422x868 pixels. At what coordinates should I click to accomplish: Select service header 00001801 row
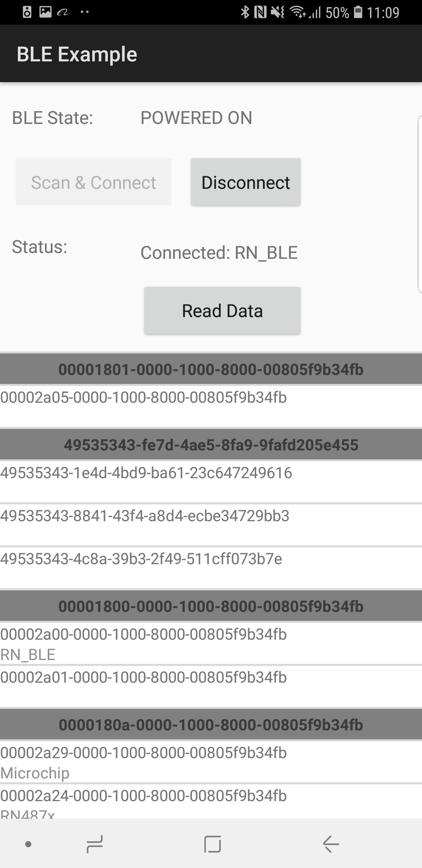211,369
